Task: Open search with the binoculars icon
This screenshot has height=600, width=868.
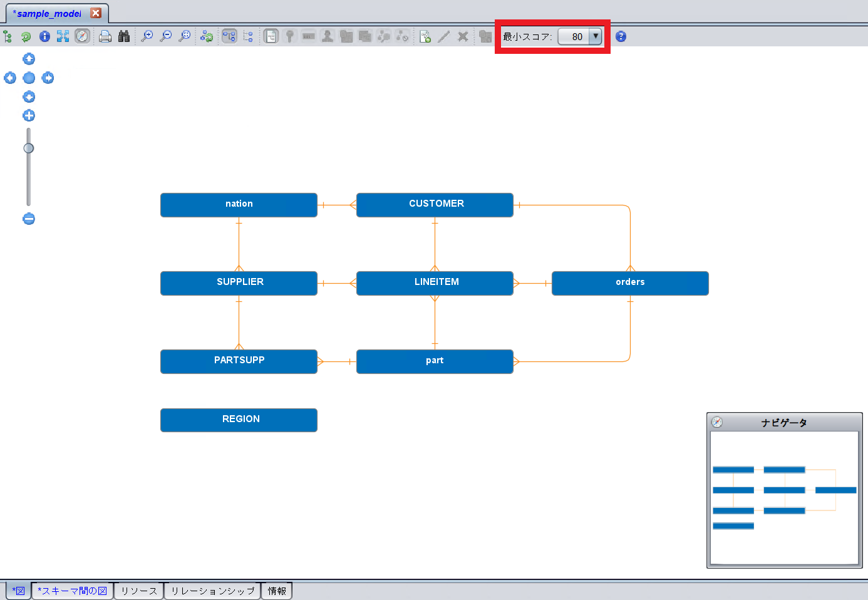Action: (x=124, y=36)
